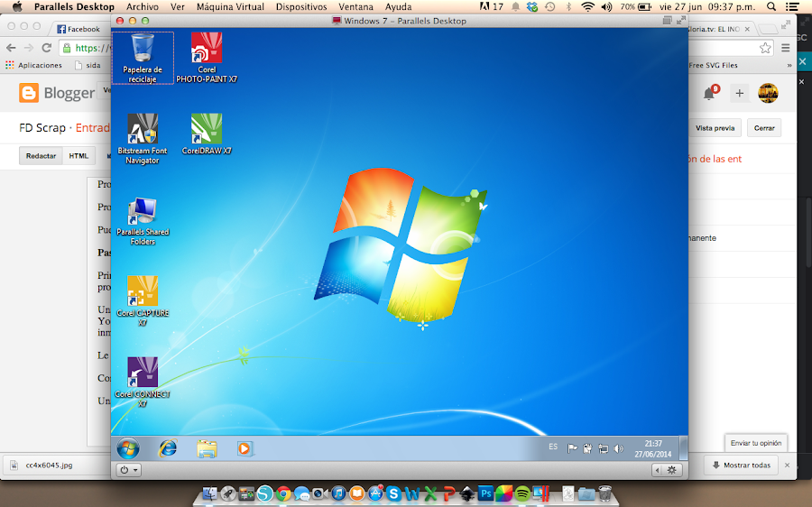Click the Blogger logo
This screenshot has height=507, width=812.
point(57,93)
